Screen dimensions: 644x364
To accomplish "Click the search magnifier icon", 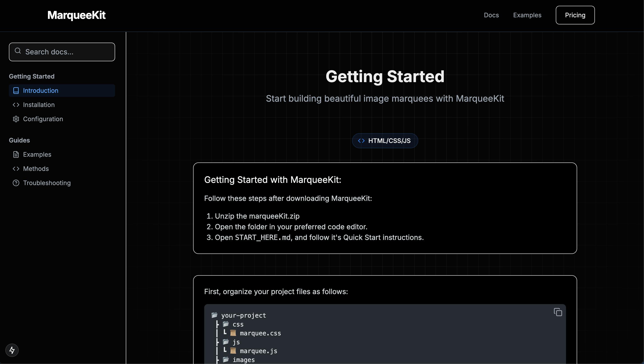I will click(x=18, y=51).
